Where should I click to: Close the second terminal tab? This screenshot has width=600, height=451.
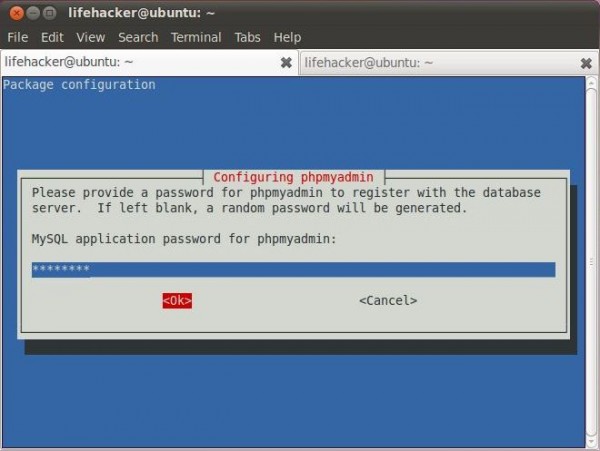(x=586, y=63)
